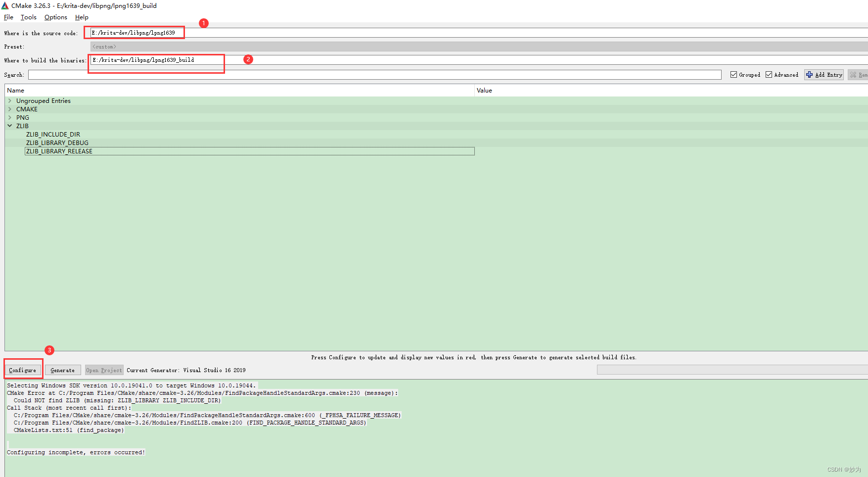Open the Help menu

point(82,17)
